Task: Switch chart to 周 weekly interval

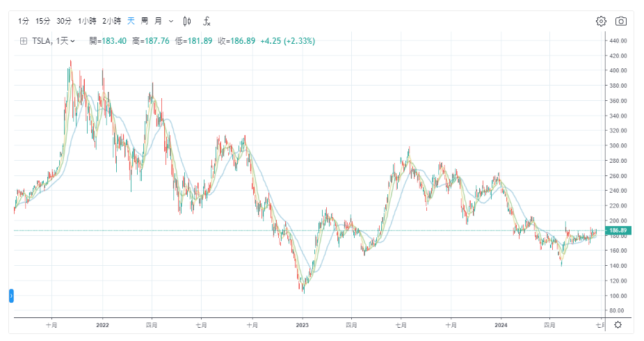Action: (x=144, y=22)
